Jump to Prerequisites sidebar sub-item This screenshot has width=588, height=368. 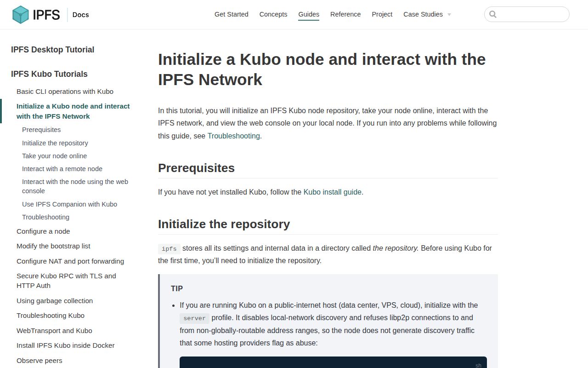pyautogui.click(x=41, y=130)
